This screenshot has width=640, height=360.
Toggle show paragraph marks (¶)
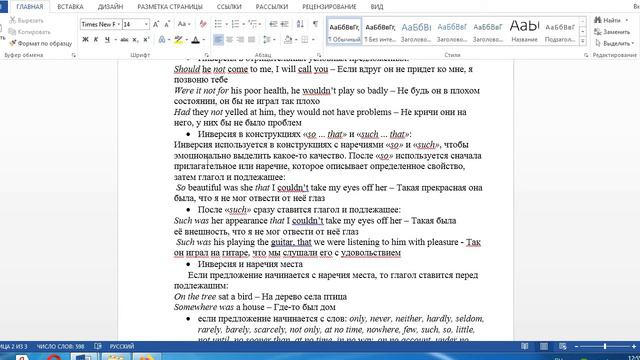point(316,24)
